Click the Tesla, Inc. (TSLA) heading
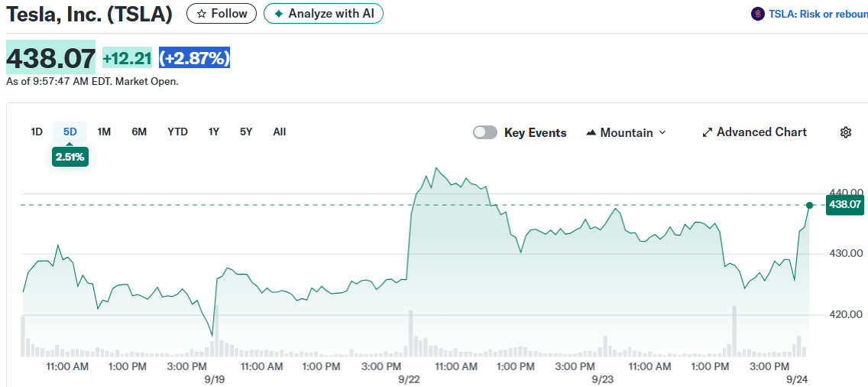Image resolution: width=868 pixels, height=387 pixels. pos(89,14)
